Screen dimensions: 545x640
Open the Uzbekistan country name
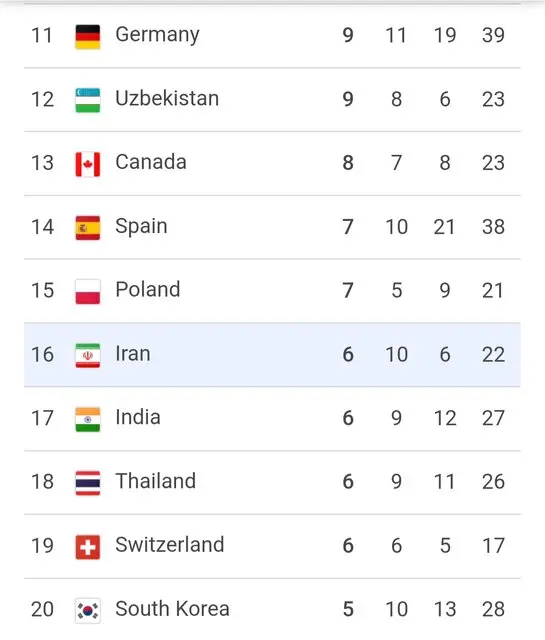pos(167,98)
